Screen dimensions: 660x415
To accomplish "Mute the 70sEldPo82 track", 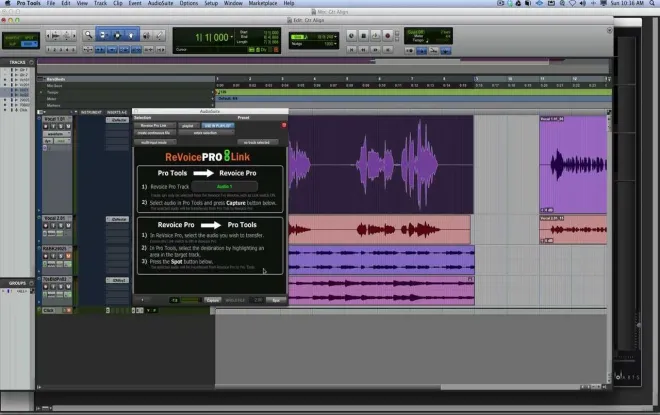I will [x=68, y=287].
